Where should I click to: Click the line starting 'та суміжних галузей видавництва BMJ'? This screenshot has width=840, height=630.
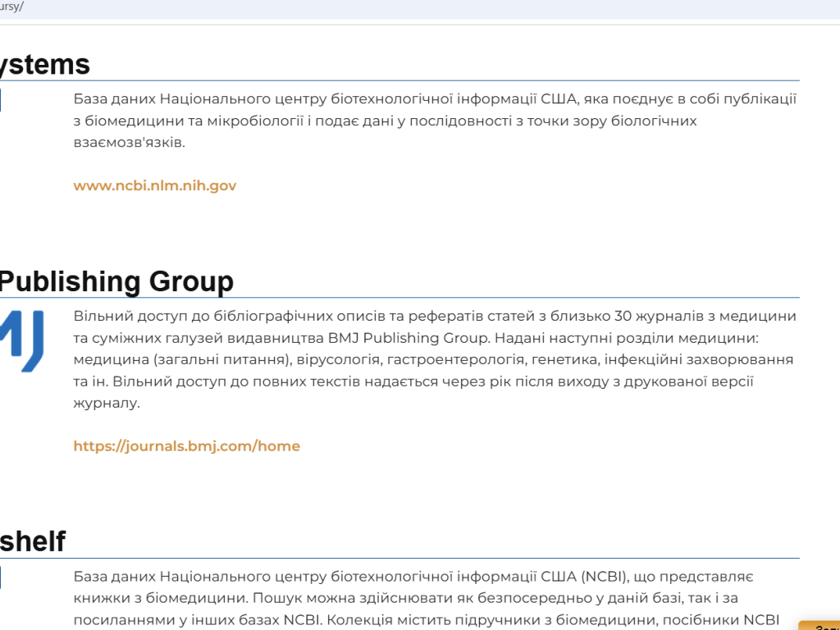pyautogui.click(x=416, y=338)
